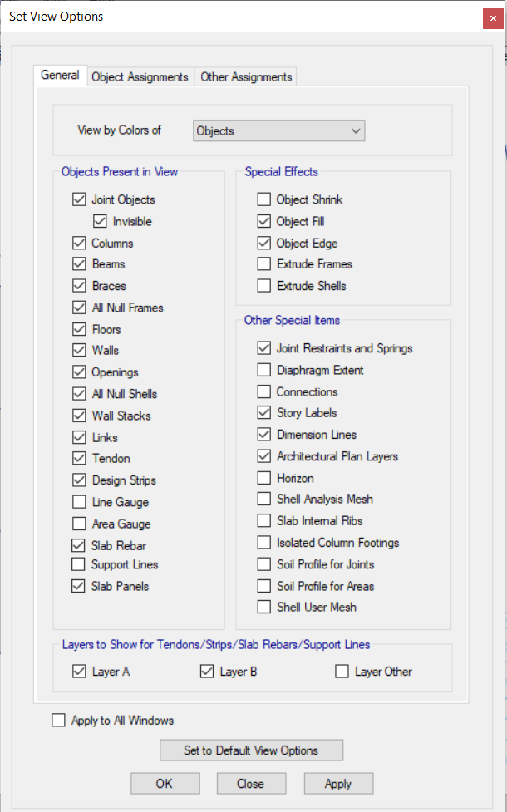This screenshot has width=507, height=812.
Task: Click Set to Default View Options button
Action: [251, 750]
